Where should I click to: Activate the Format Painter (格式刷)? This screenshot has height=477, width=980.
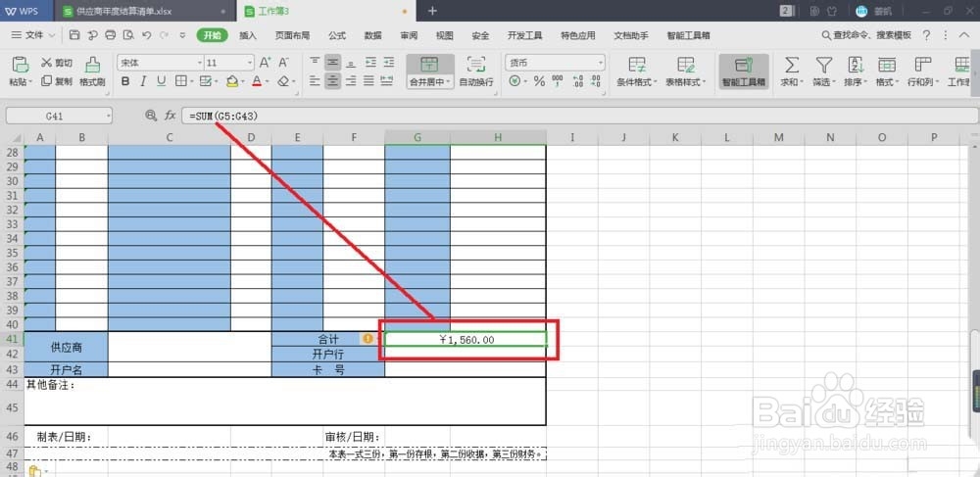click(x=92, y=72)
